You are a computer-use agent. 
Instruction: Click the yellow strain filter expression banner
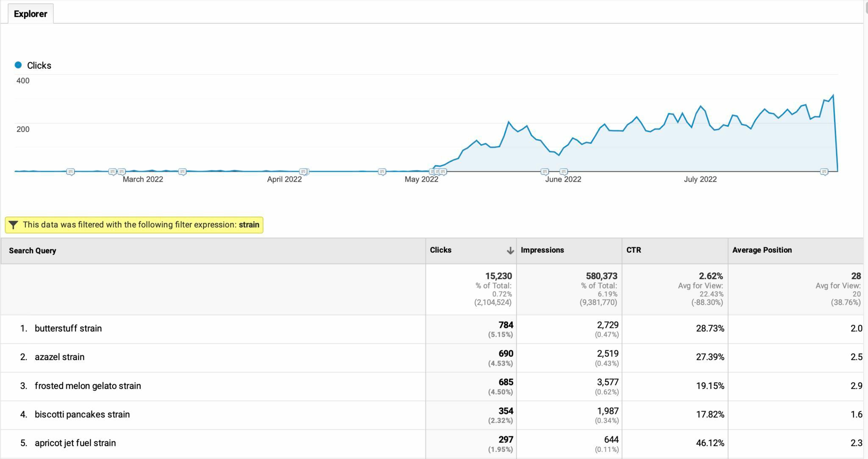pos(134,225)
